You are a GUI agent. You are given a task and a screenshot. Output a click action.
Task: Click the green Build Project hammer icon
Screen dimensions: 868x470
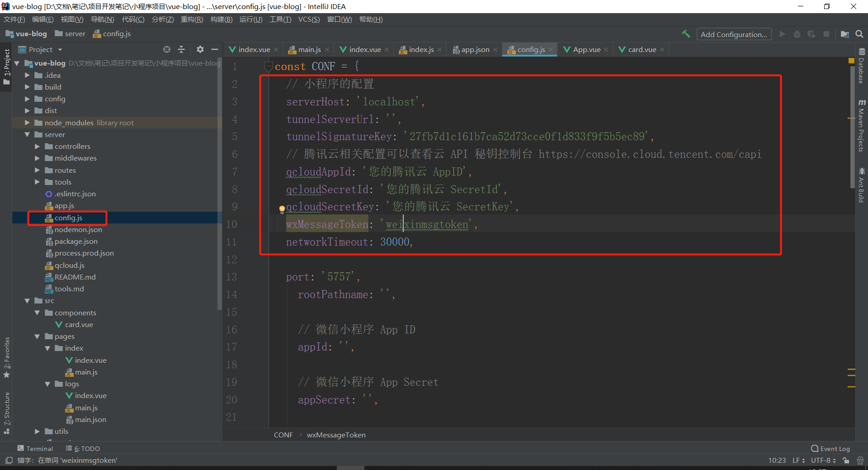pos(686,34)
